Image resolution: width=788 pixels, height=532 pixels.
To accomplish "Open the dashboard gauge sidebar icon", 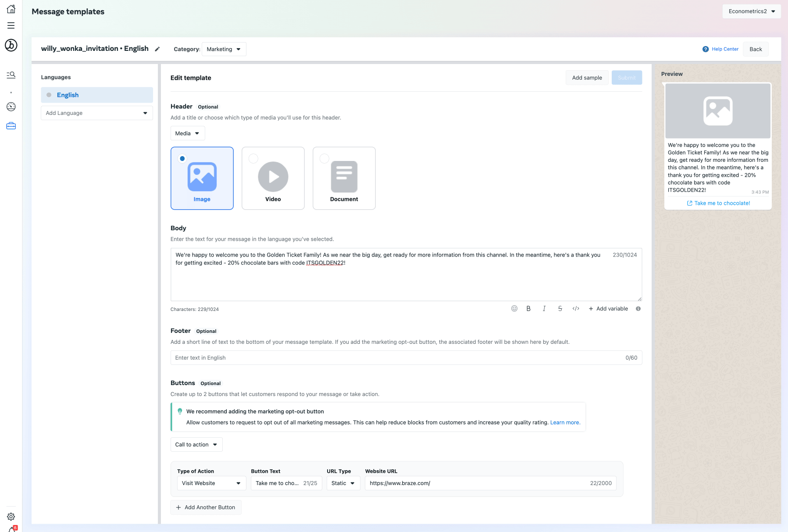I will [11, 107].
